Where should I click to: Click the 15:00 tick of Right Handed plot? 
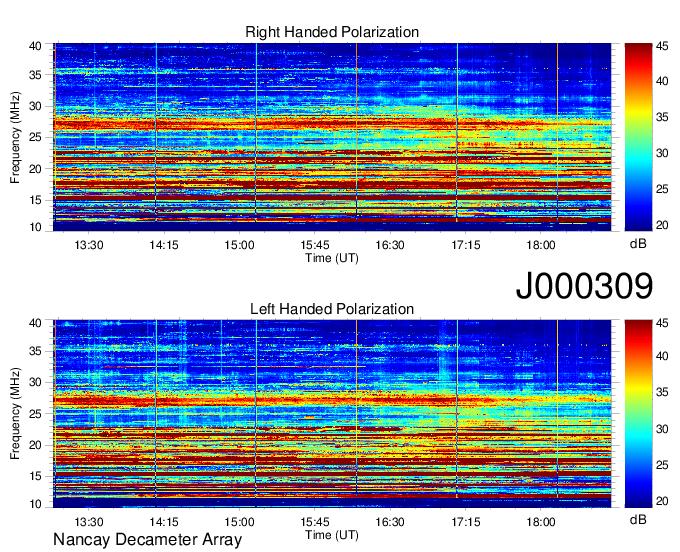click(x=239, y=245)
